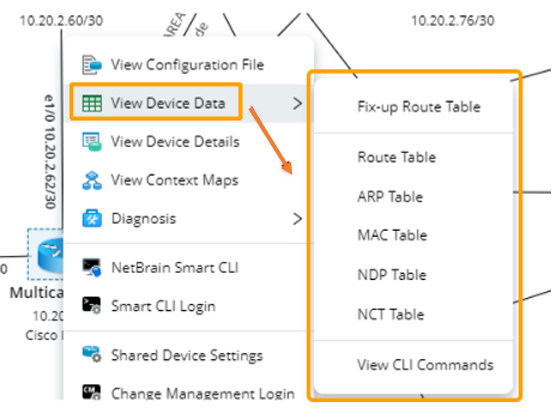Click the Smart CLI Login terminal icon
552x418 pixels.
pyautogui.click(x=92, y=305)
